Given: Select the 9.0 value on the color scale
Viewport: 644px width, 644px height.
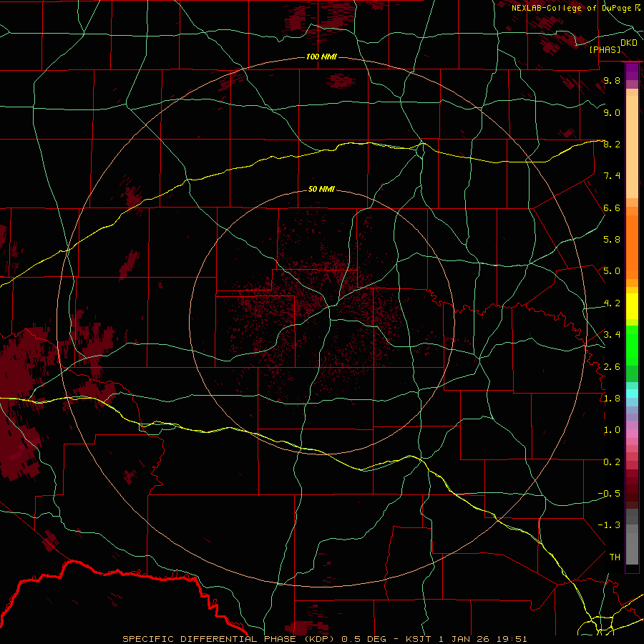Looking at the screenshot, I should coord(612,112).
